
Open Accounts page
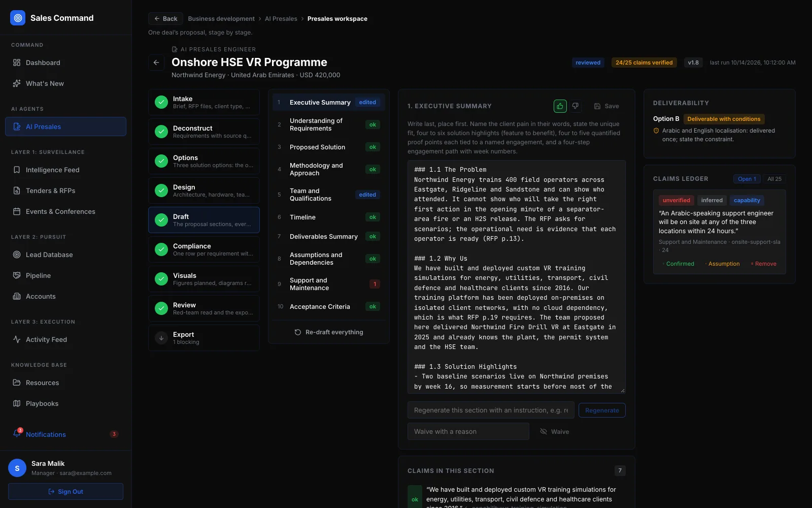tap(65, 296)
